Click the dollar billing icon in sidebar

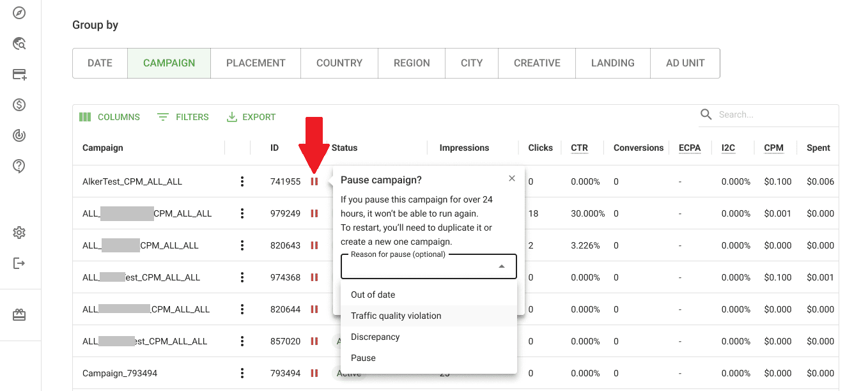19,105
